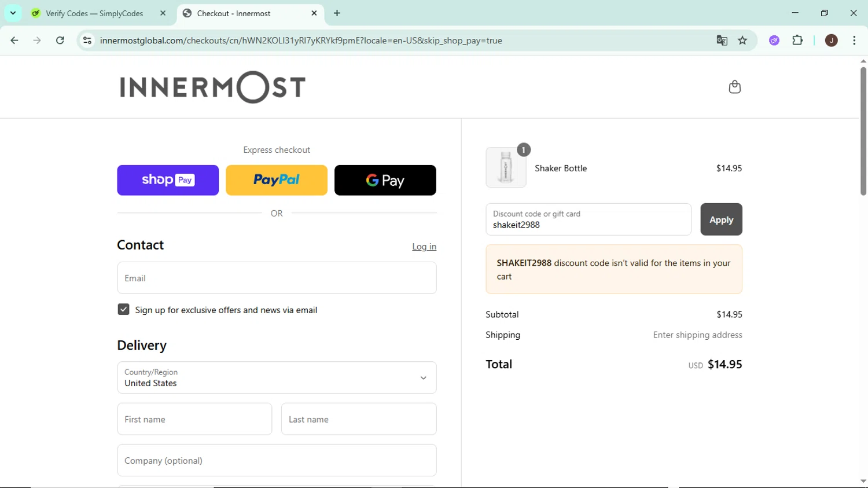This screenshot has height=488, width=868.
Task: Uncheck exclusive offers email signup checkbox
Action: click(123, 310)
